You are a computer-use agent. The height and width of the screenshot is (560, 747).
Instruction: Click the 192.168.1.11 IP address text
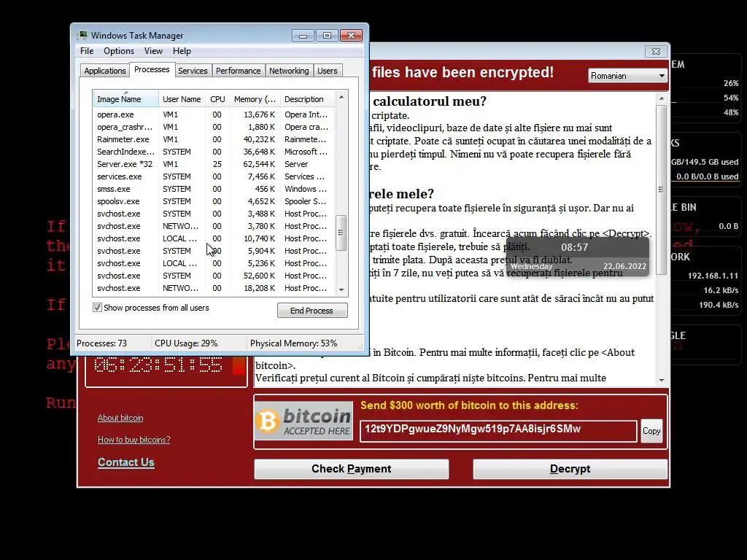pyautogui.click(x=713, y=275)
